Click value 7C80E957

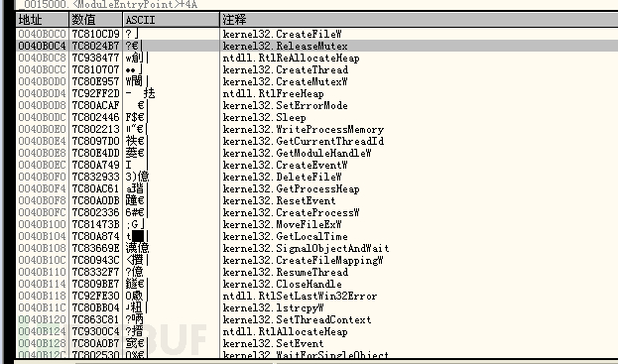96,82
